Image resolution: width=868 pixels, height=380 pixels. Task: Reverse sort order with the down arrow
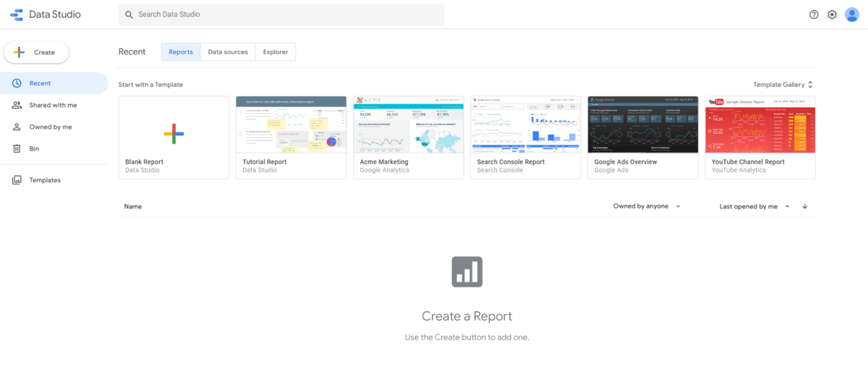coord(804,206)
